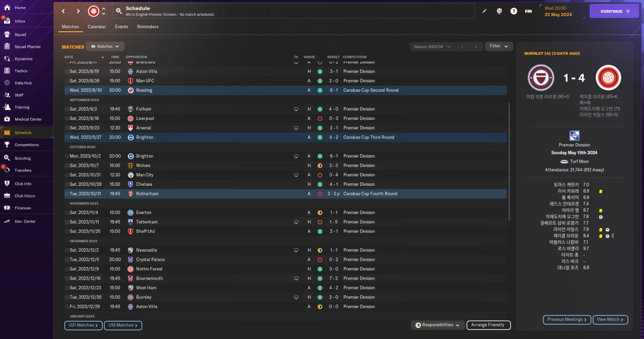644x339 pixels.
Task: Open the Filter dropdown
Action: point(499,46)
